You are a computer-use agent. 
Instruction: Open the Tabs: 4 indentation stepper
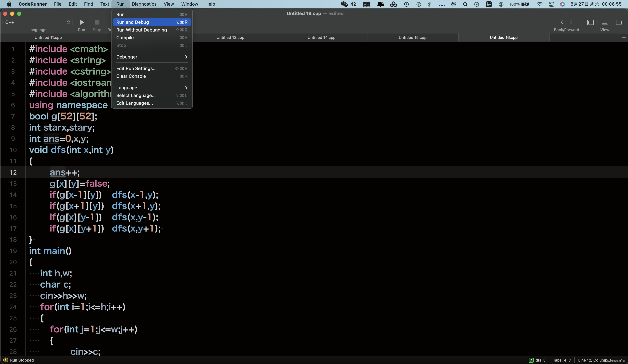[x=562, y=360]
